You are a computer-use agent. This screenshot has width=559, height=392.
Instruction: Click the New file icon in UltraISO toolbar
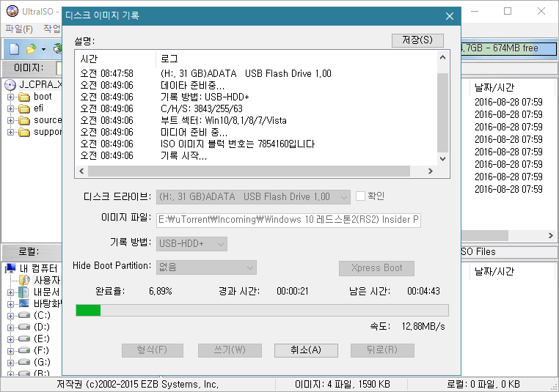[14, 49]
